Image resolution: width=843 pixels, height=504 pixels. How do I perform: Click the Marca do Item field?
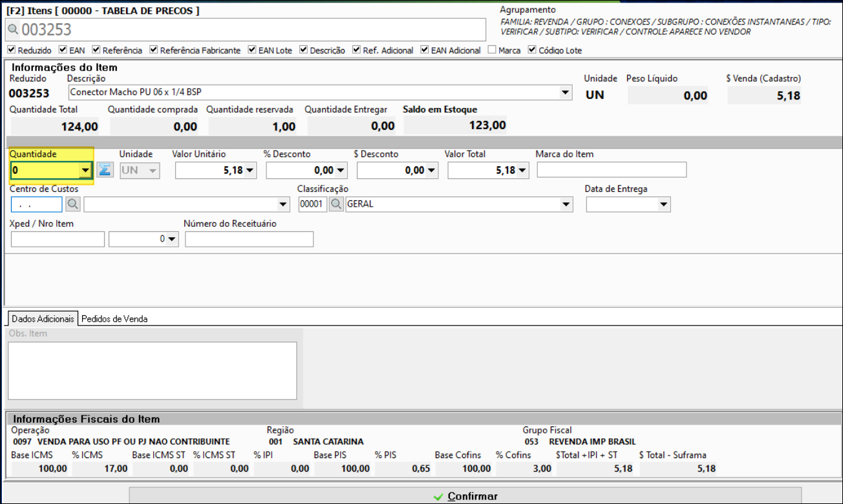coord(612,170)
